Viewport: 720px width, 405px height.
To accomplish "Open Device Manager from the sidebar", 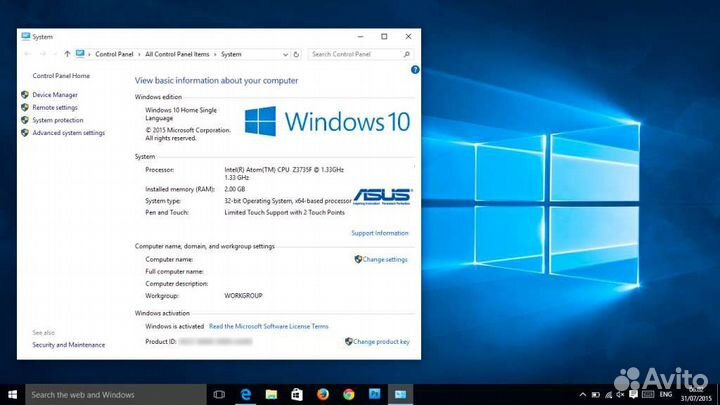I will 55,95.
